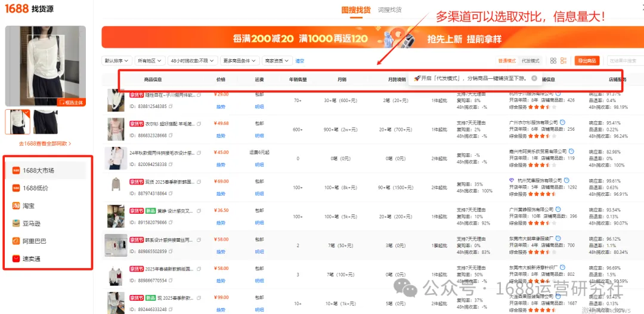Click the 月销 column header
The image size is (644, 314).
[x=341, y=79]
